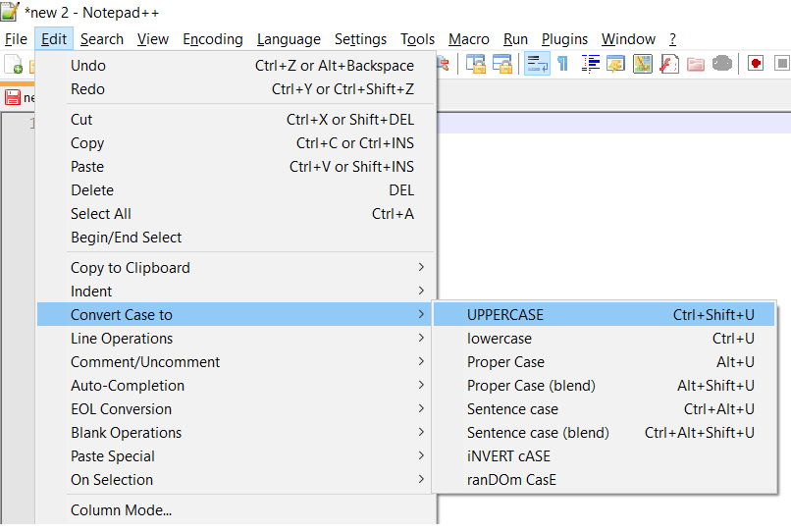Open the Settings menu
The height and width of the screenshot is (532, 791).
point(361,39)
